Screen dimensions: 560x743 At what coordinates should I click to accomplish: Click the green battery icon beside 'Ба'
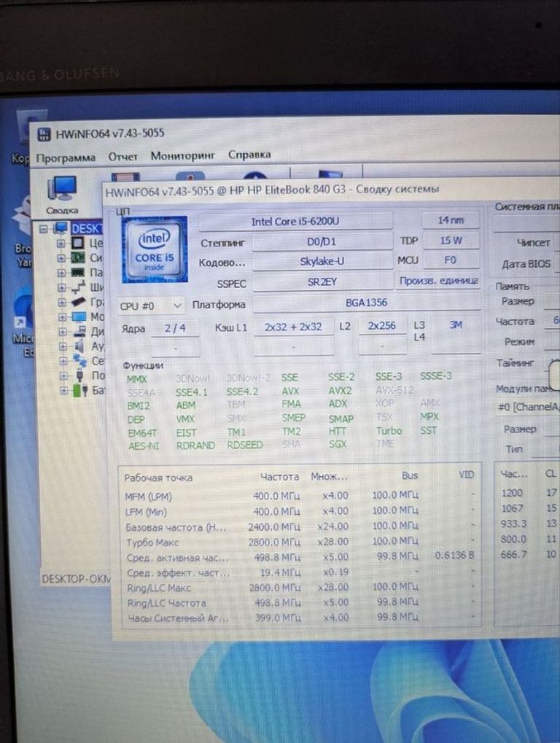tap(80, 390)
